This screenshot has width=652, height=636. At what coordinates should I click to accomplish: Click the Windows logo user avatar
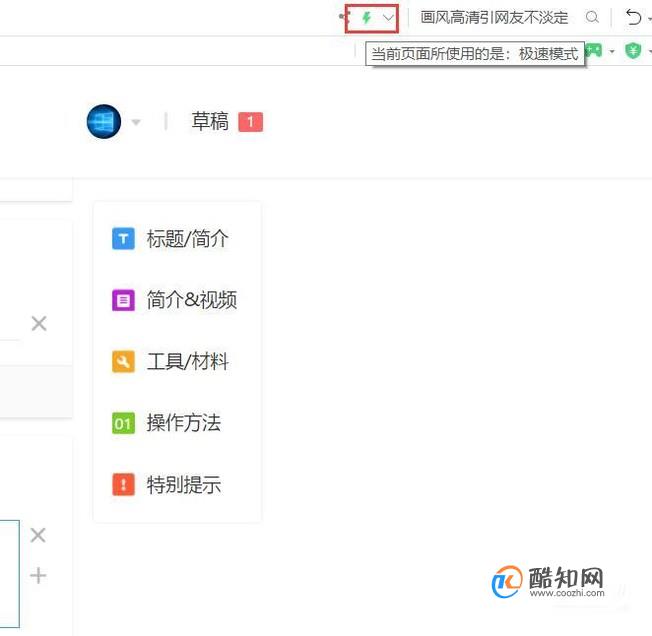tap(104, 121)
